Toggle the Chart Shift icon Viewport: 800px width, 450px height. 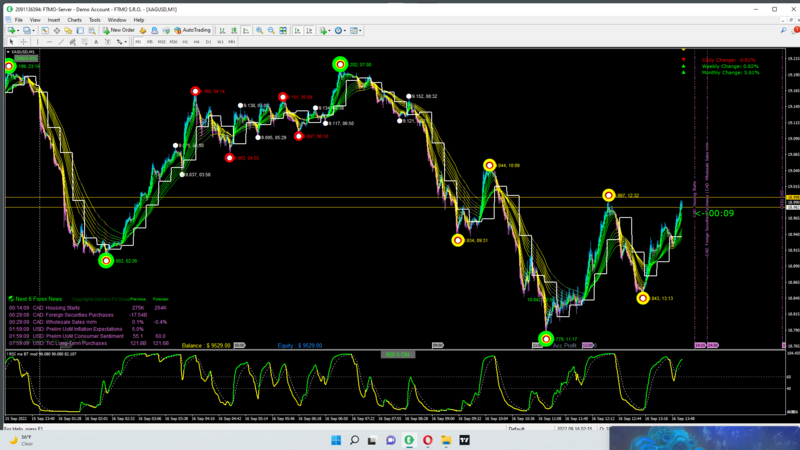(x=309, y=31)
